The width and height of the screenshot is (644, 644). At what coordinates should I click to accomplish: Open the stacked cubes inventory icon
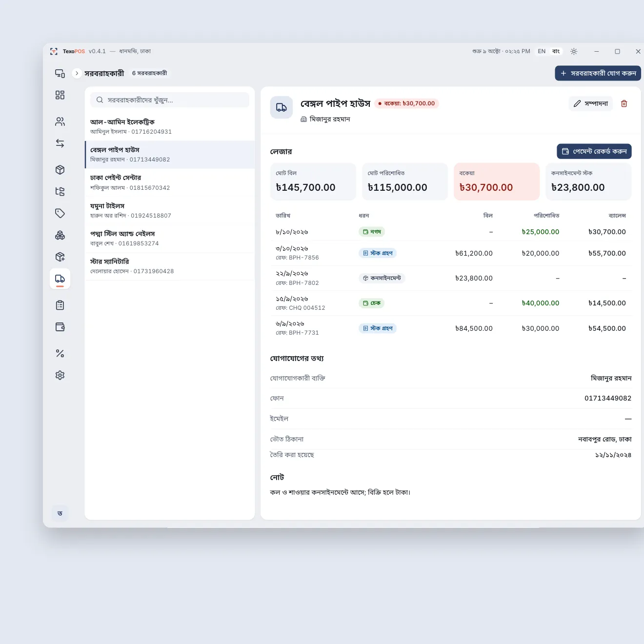pyautogui.click(x=60, y=235)
